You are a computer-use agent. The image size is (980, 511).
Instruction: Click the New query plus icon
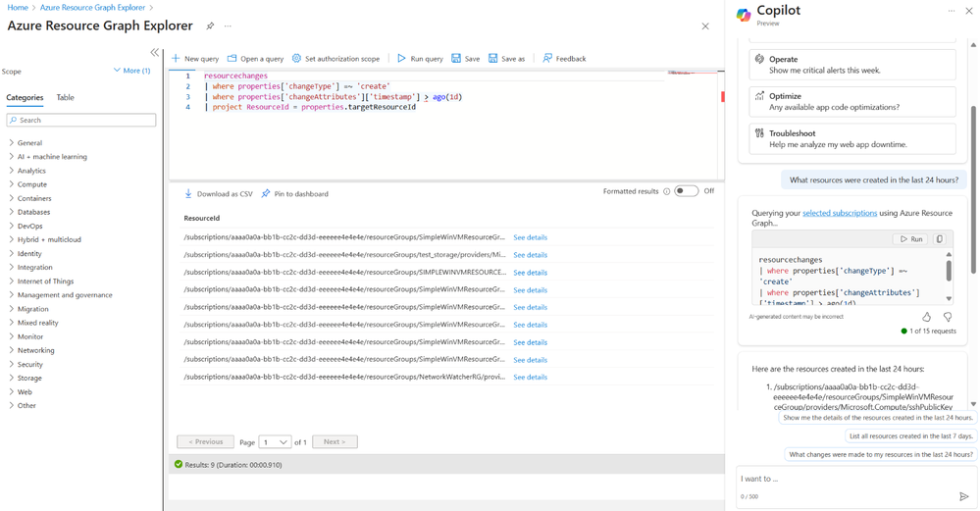pyautogui.click(x=176, y=58)
